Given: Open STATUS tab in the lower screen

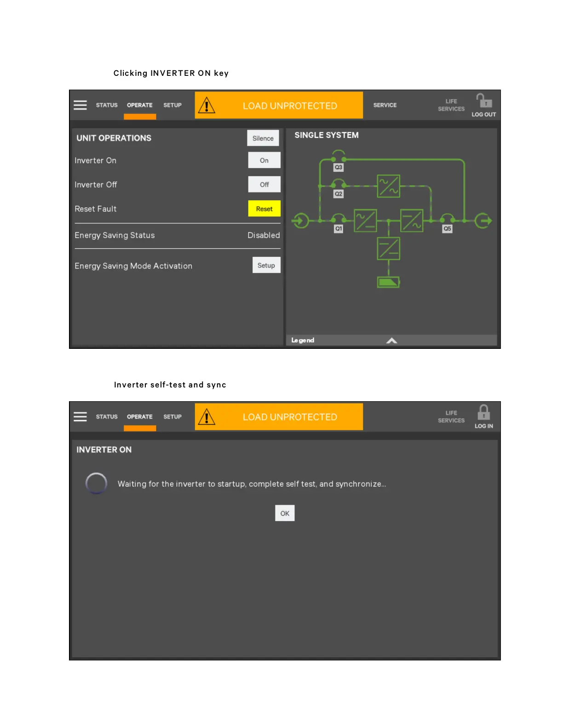Looking at the screenshot, I should 107,417.
